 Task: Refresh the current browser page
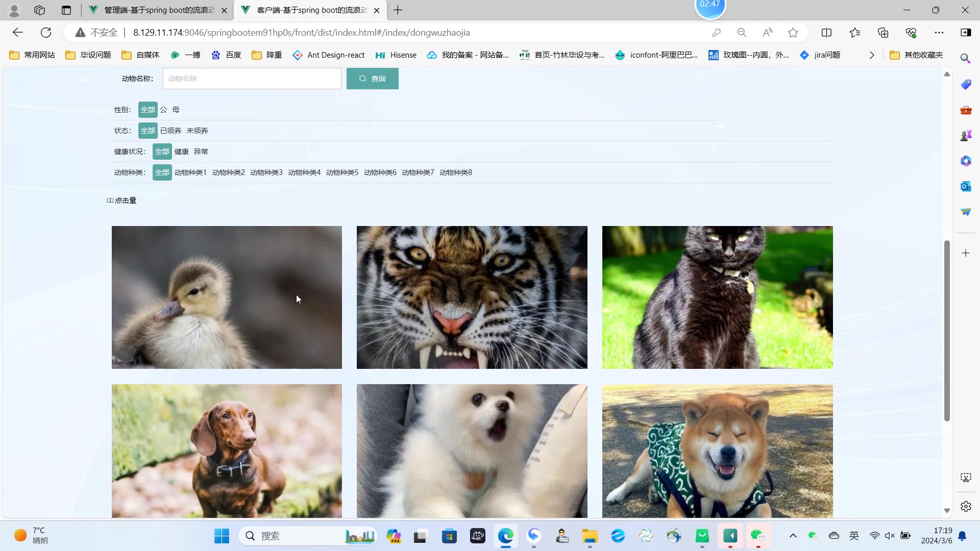[x=46, y=33]
